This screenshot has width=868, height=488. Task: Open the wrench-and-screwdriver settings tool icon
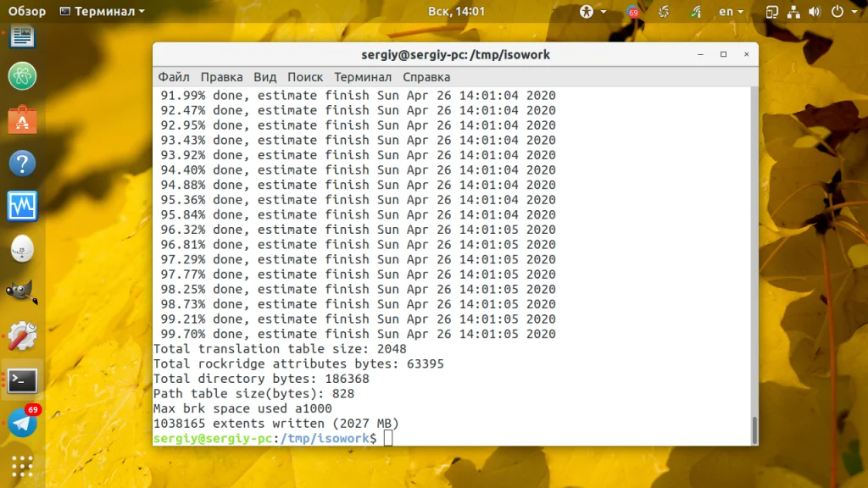coord(22,335)
